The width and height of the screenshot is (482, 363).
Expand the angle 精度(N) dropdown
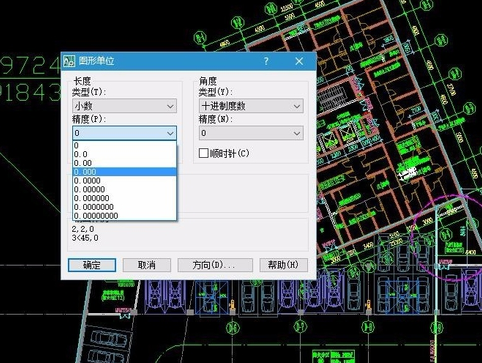click(251, 133)
